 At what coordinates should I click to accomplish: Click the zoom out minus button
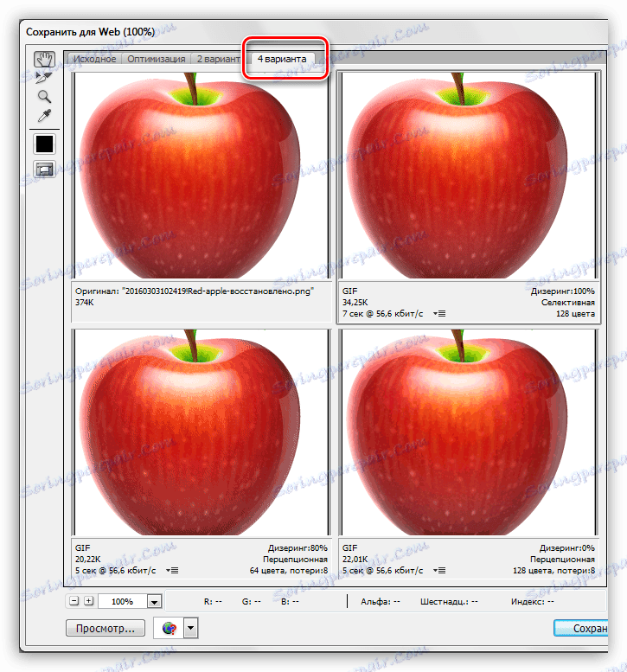74,601
